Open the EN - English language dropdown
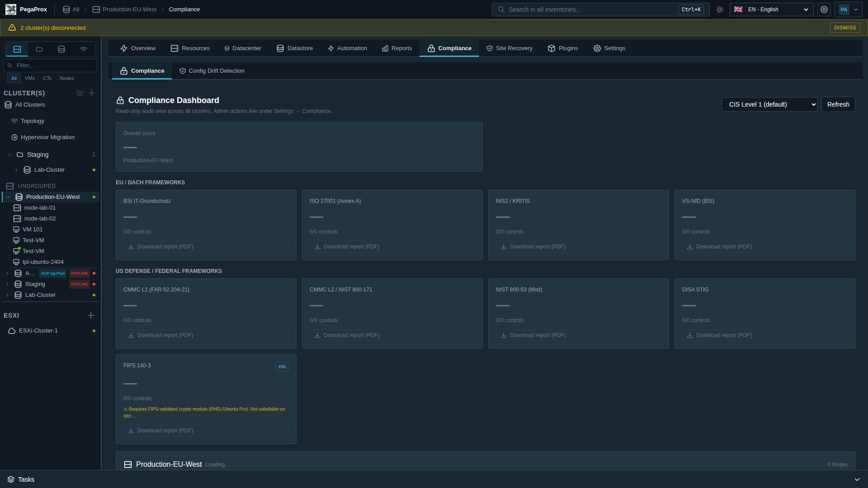Screen dimensions: 868x488 771,9
